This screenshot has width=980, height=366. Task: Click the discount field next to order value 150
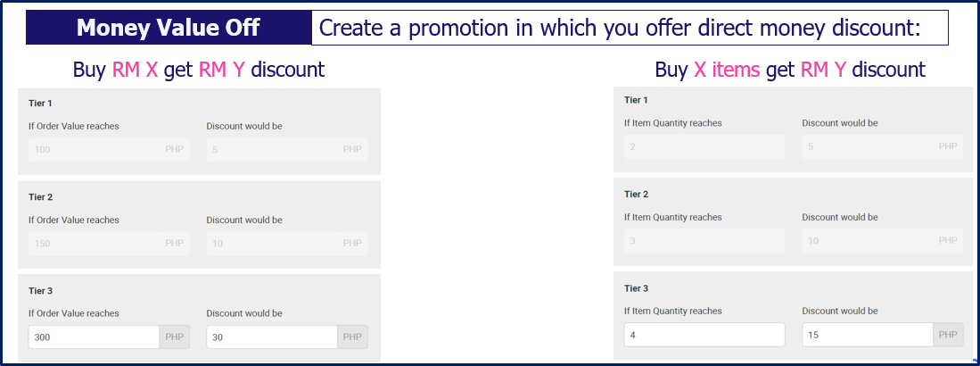(272, 244)
